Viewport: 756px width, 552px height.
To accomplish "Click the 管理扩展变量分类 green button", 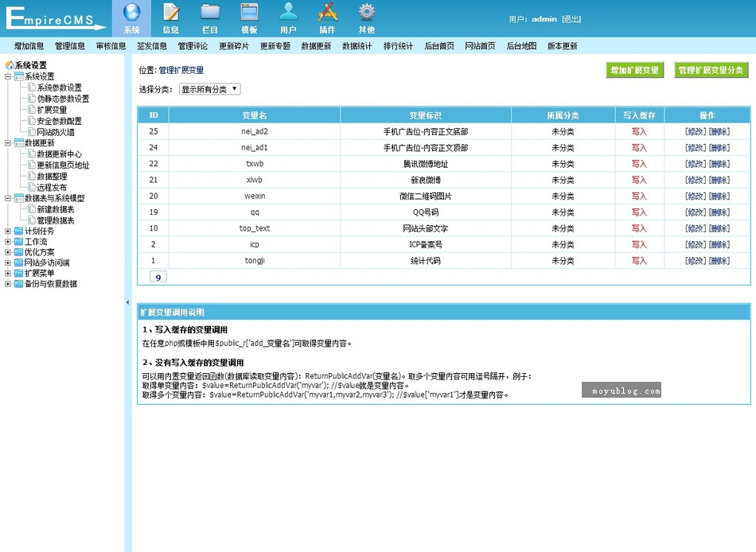I will 711,70.
